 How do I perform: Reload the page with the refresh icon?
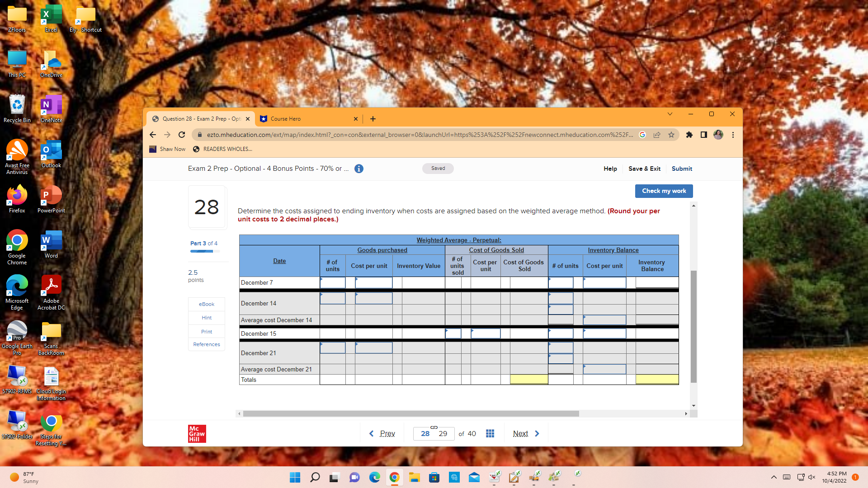182,135
